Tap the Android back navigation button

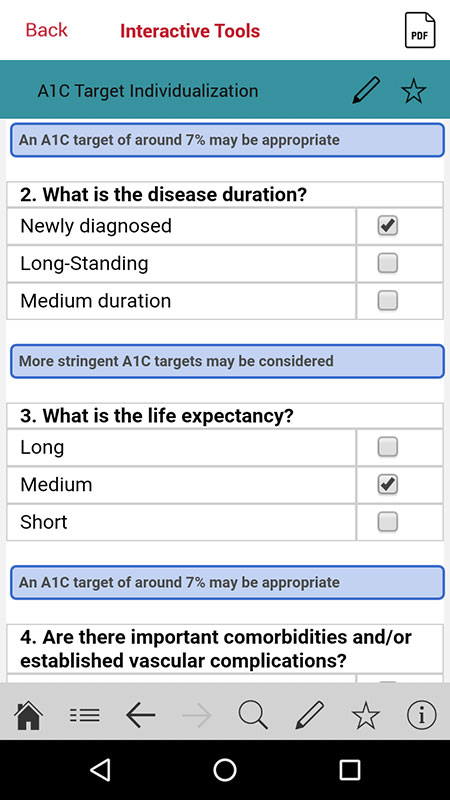(101, 769)
